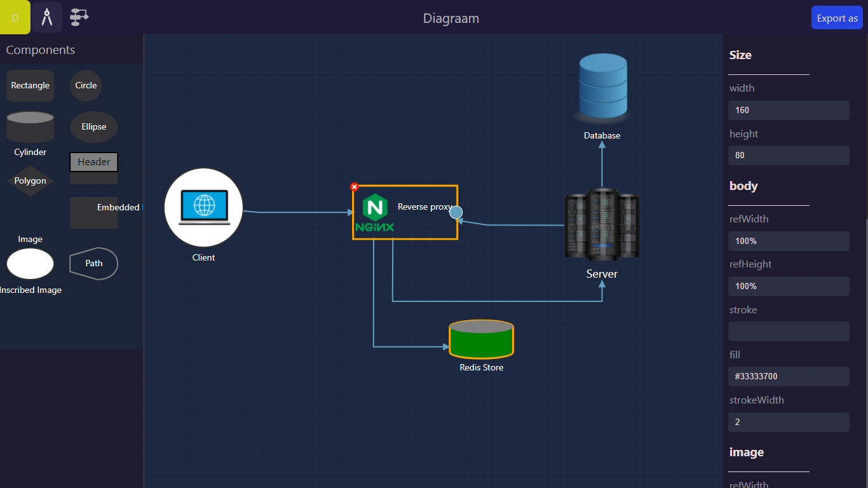Click the Redis Store label
This screenshot has height=488, width=868.
(481, 367)
